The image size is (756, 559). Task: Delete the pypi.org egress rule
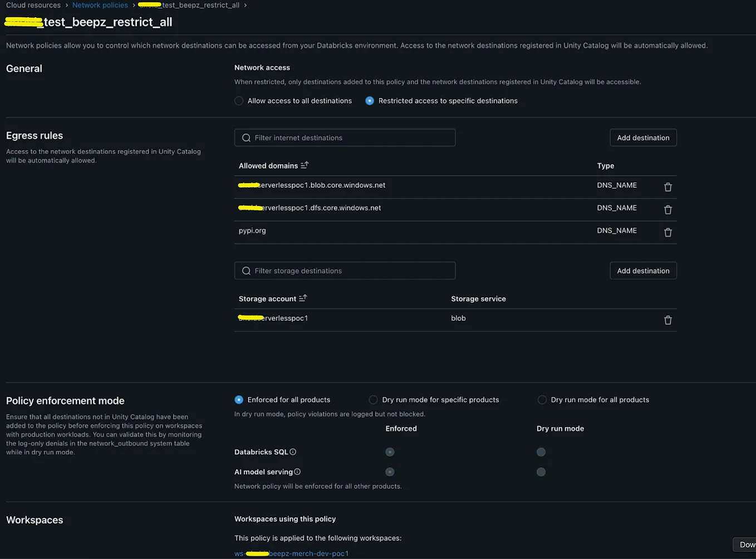tap(667, 232)
